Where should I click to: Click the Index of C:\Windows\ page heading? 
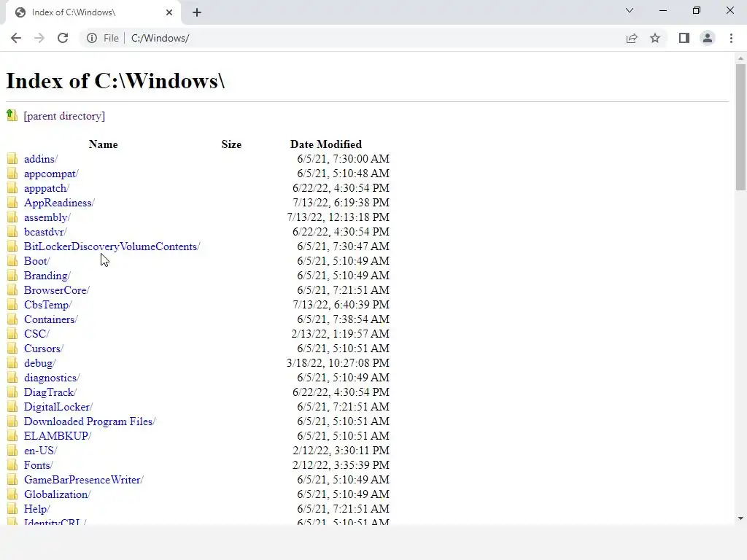[x=115, y=80]
